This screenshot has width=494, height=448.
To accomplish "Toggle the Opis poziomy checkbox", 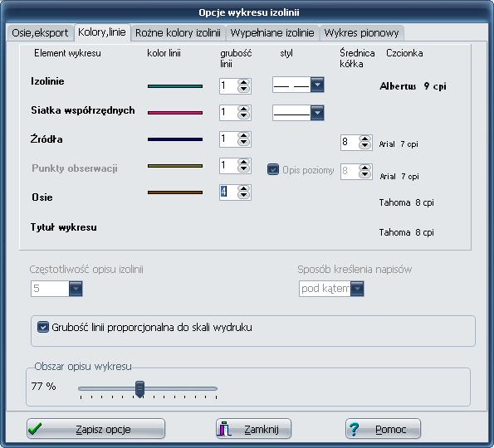I will pyautogui.click(x=273, y=169).
